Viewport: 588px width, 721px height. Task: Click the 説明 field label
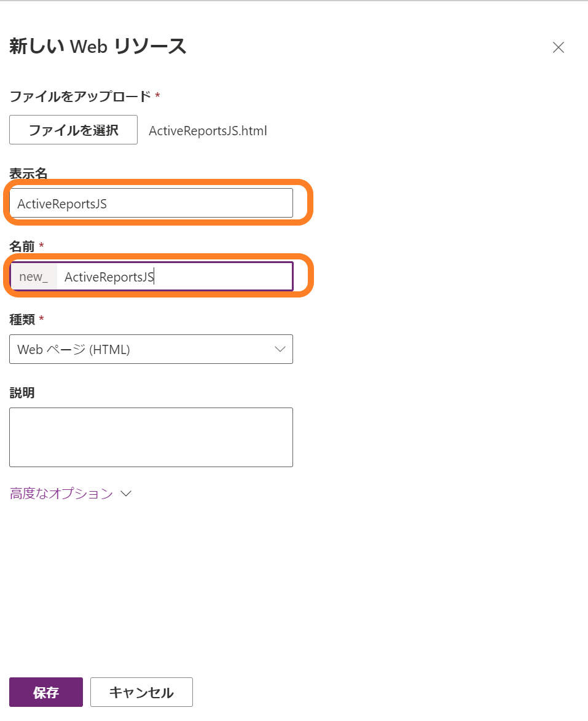[22, 393]
